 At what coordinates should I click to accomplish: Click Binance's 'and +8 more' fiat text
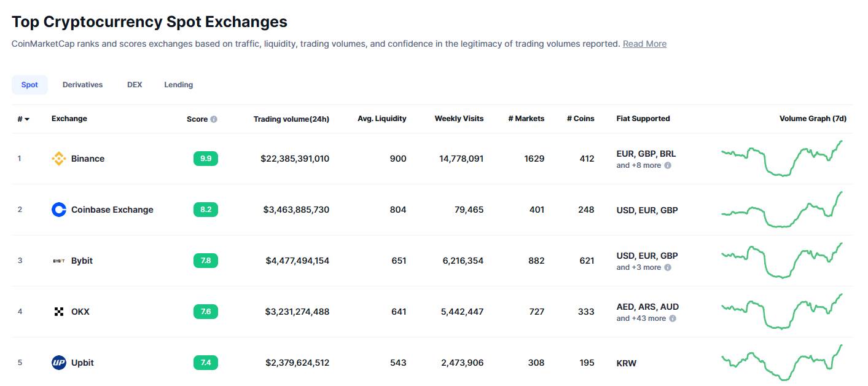(x=639, y=165)
